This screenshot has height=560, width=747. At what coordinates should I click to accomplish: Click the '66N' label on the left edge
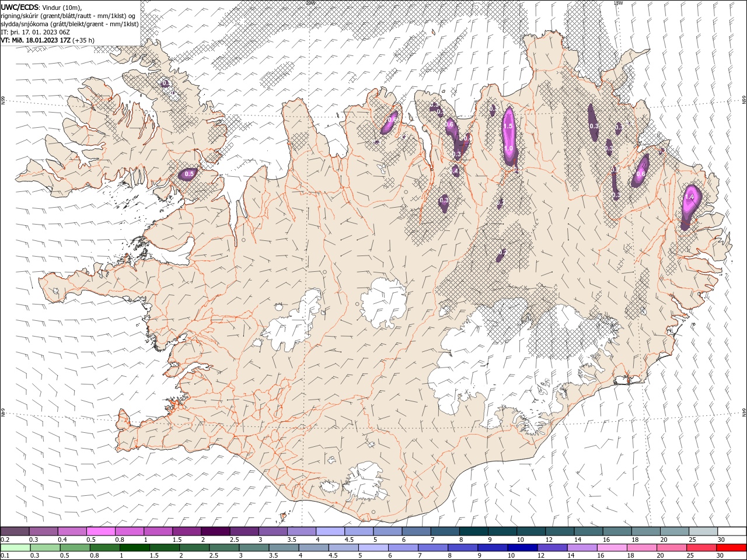3,101
